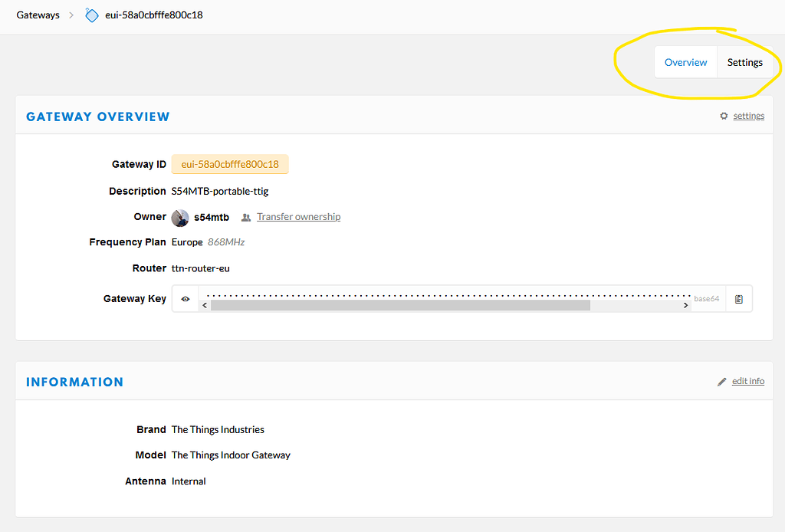Click the left arrow of the key scrollbar
Image resolution: width=785 pixels, height=532 pixels.
click(x=204, y=304)
